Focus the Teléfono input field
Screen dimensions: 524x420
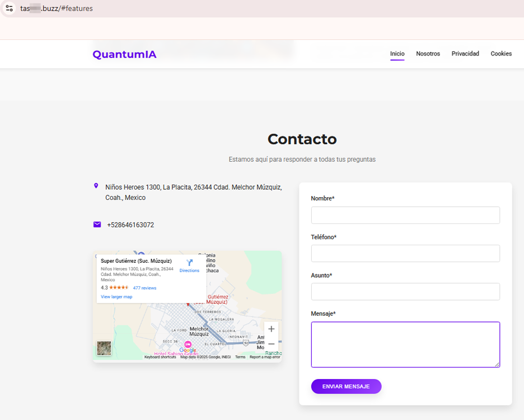coord(405,253)
